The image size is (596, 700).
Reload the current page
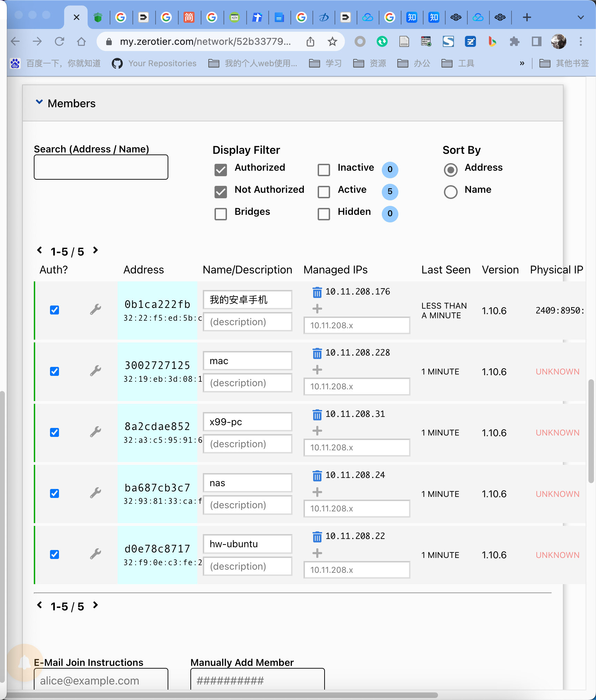(x=59, y=41)
